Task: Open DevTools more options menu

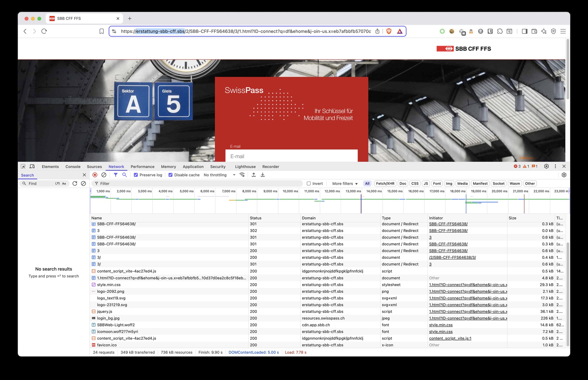Action: pos(555,166)
